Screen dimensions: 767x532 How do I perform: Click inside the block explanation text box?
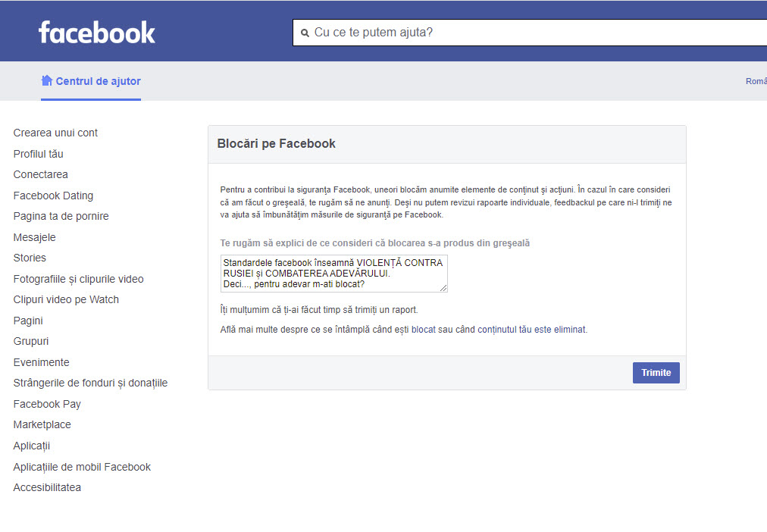[x=333, y=273]
